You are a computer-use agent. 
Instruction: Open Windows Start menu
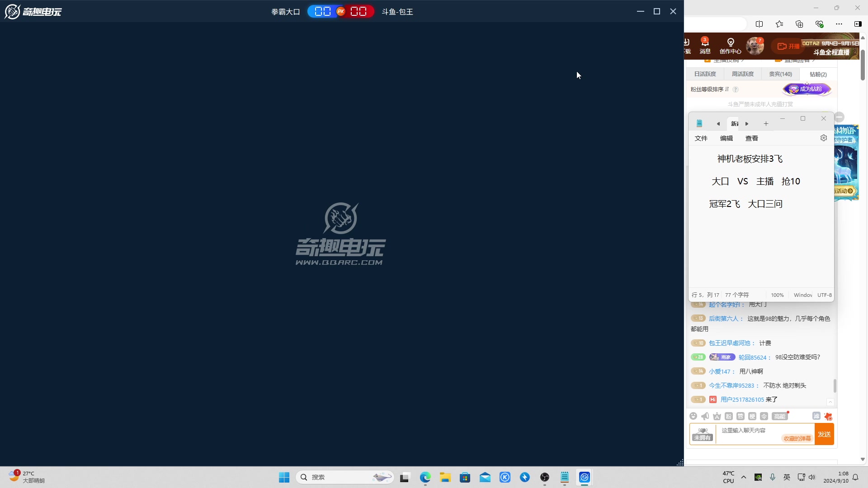pos(284,477)
